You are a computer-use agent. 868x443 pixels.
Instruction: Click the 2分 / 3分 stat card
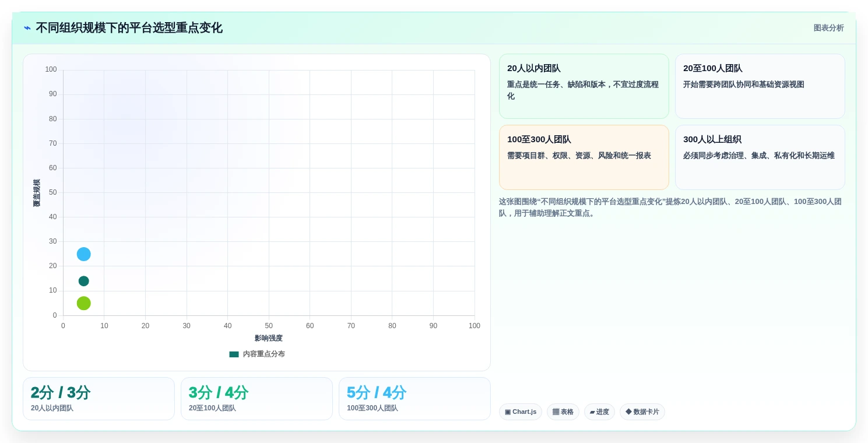click(x=99, y=399)
